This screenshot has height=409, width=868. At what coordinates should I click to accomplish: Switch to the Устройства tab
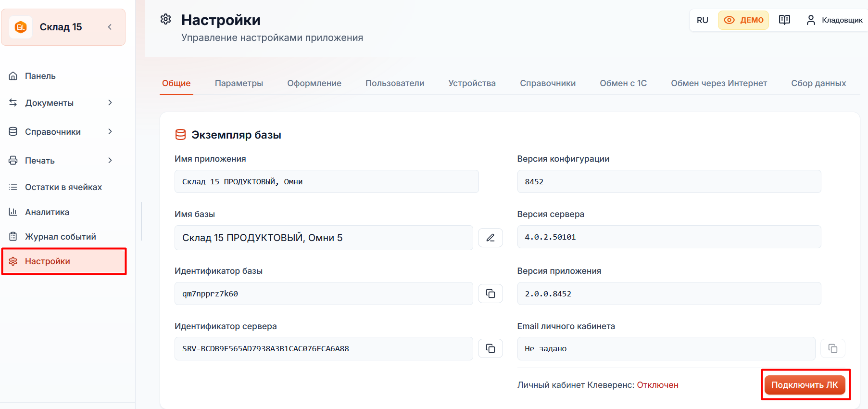coord(472,83)
